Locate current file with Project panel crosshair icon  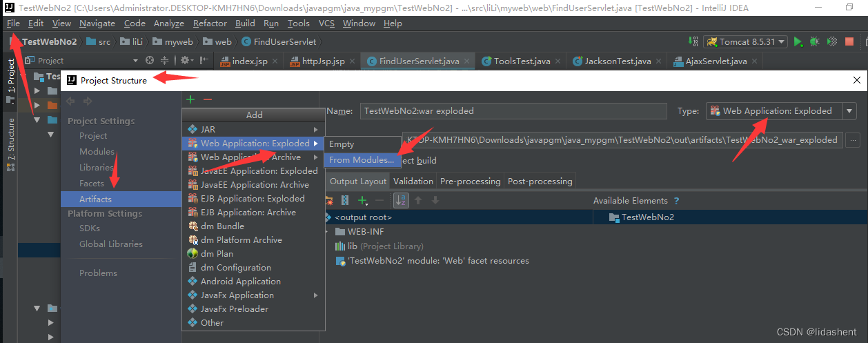150,61
